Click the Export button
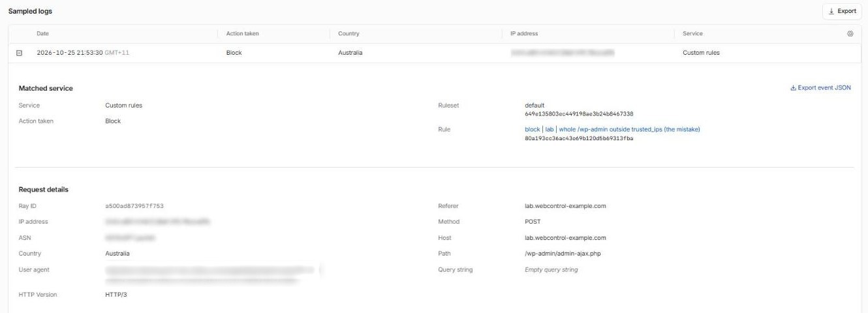 [842, 11]
